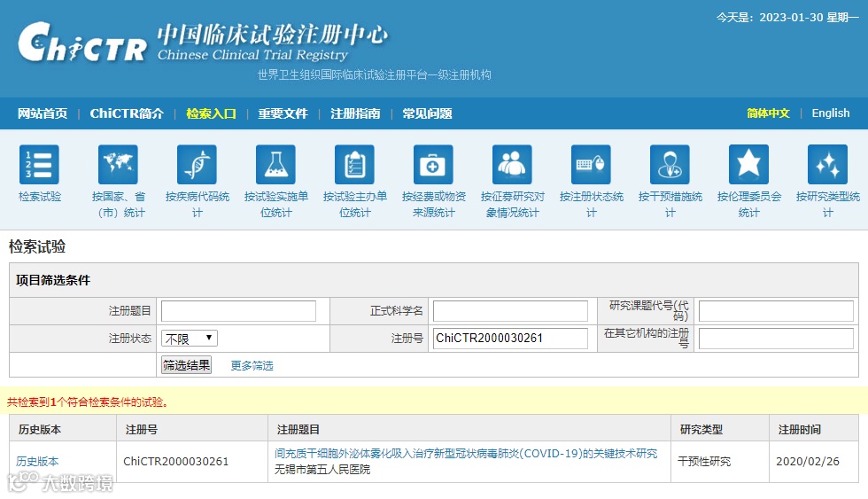Click the 按研究类型统计 label
The width and height of the screenshot is (868, 499).
[x=827, y=205]
